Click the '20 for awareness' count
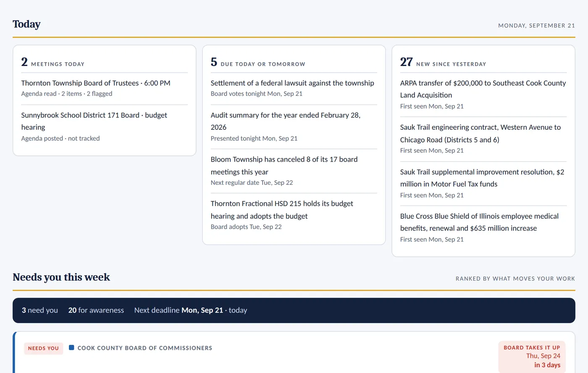Screen dimensions: 588x373 (x=96, y=310)
